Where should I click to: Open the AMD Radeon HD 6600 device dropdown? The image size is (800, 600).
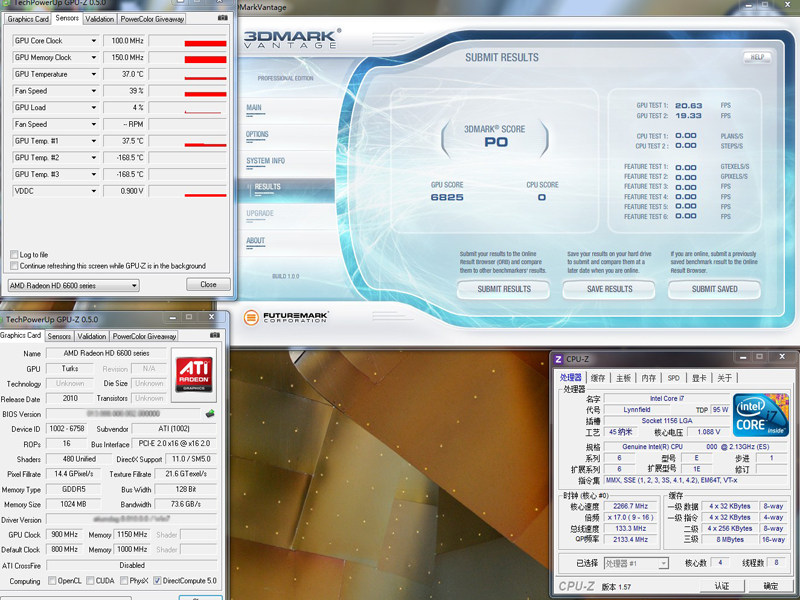pos(134,285)
